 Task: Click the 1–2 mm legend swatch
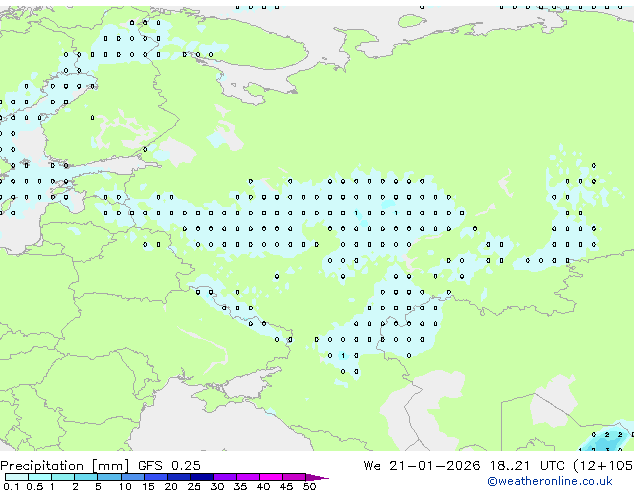[63, 477]
